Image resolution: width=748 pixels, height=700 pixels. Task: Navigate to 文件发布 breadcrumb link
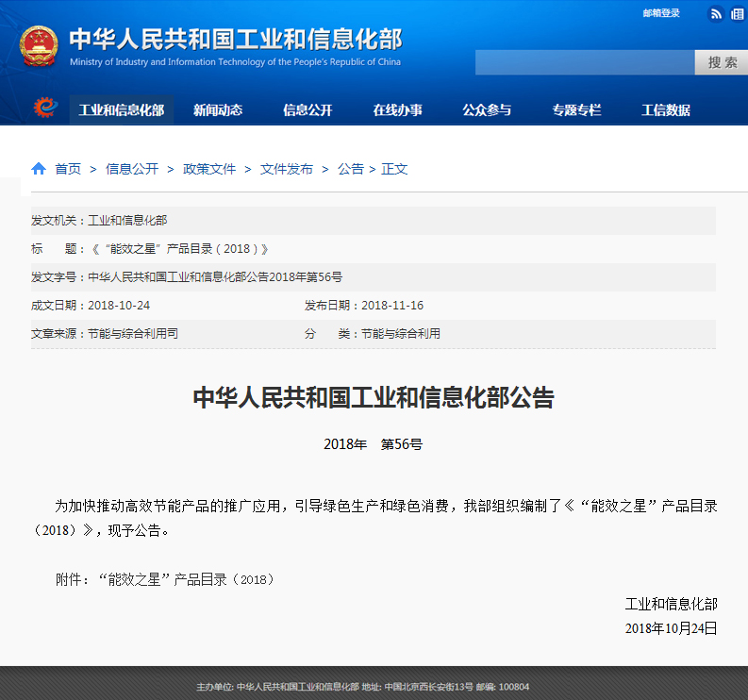click(287, 169)
